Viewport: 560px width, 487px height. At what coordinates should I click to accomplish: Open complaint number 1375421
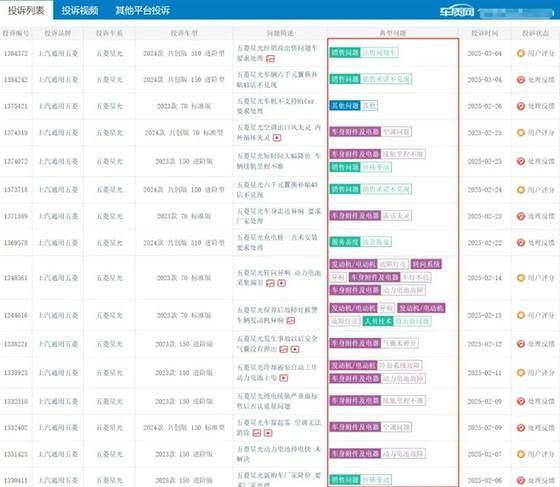pos(16,106)
